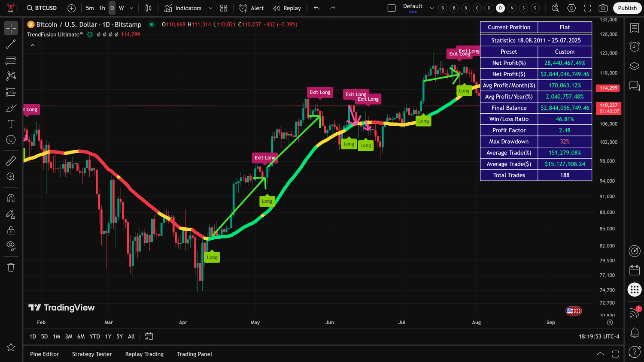Open the chats panel
Viewport: 644px width, 362px height.
635,85
